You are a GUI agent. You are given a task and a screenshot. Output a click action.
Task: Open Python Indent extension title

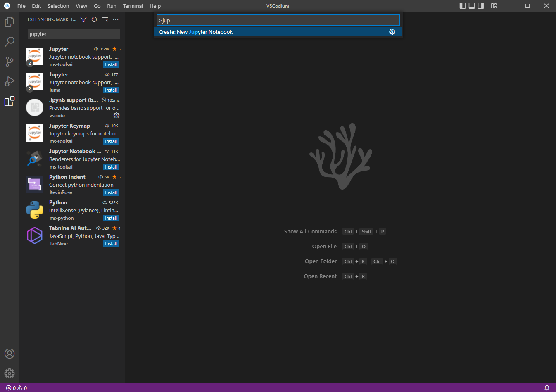[x=67, y=177]
